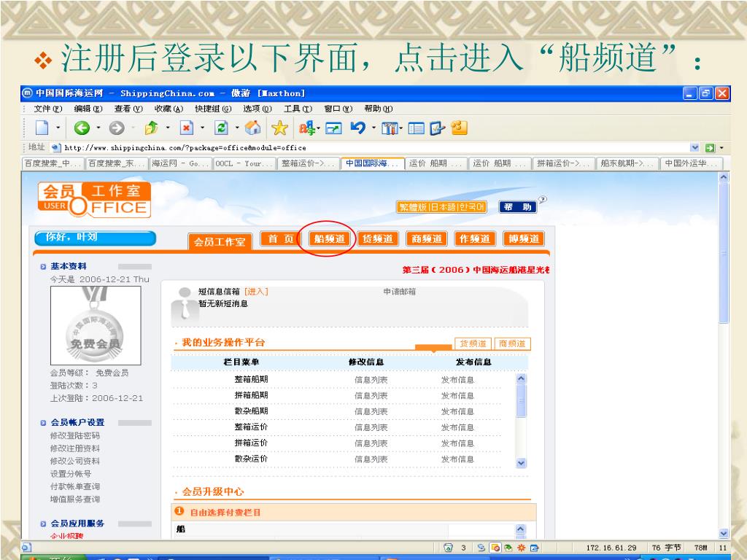This screenshot has width=747, height=560.
Task: Click down arrow of business menu list scrollbar
Action: pyautogui.click(x=521, y=462)
